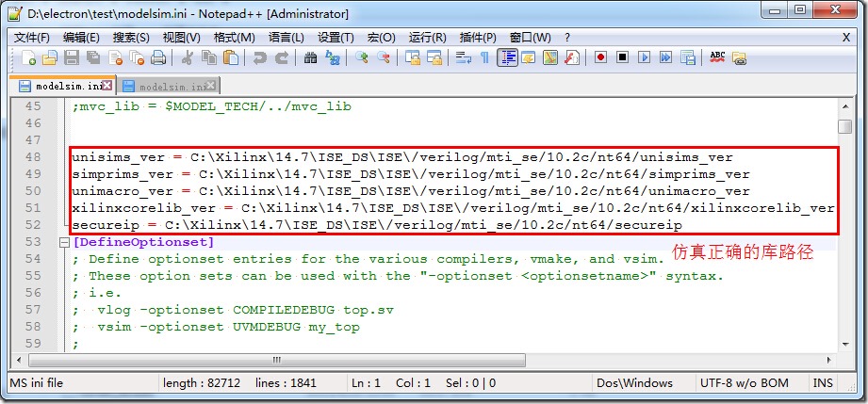Viewport: 868px width, 404px height.
Task: Click the rightmost folder toolbar icon
Action: click(739, 57)
